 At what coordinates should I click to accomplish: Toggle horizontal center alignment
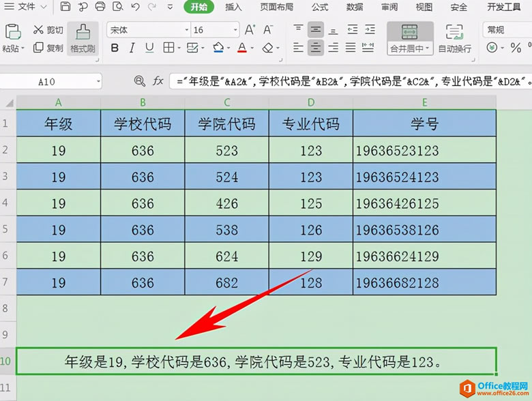coord(316,48)
